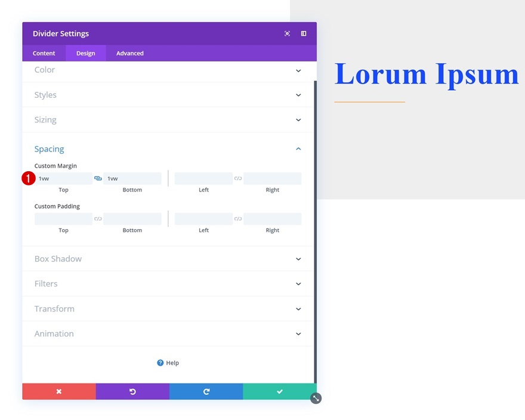Select the orange divider line in preview
Image resolution: width=525 pixels, height=420 pixels.
click(x=370, y=101)
